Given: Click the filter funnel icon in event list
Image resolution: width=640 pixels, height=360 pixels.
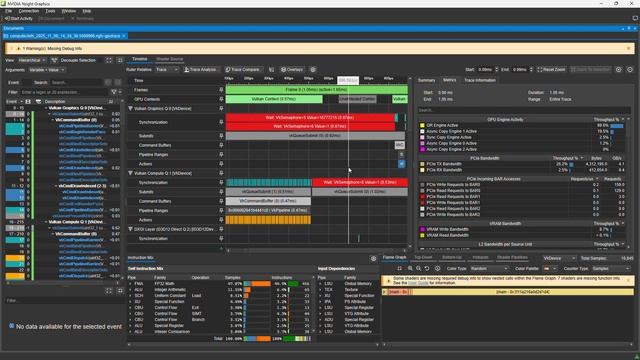Looking at the screenshot, I should tap(114, 92).
